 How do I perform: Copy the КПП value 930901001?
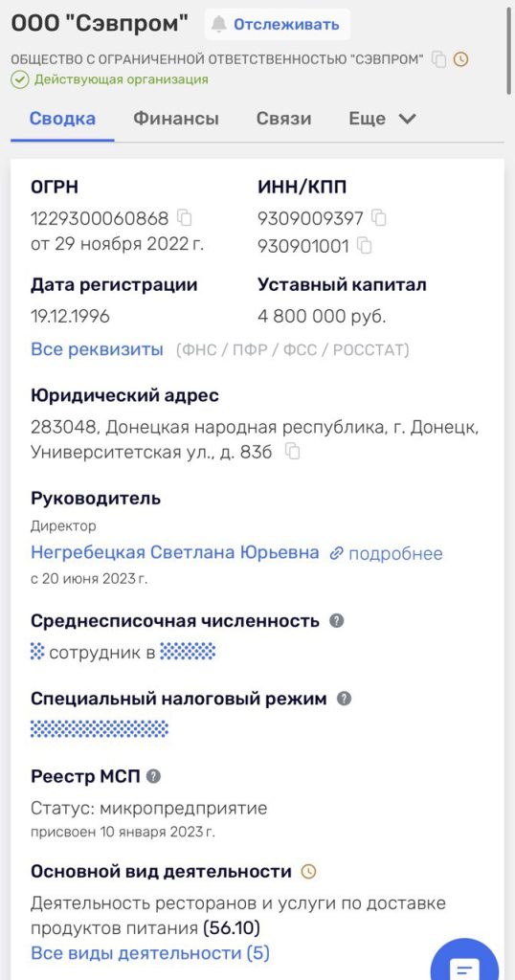(365, 246)
